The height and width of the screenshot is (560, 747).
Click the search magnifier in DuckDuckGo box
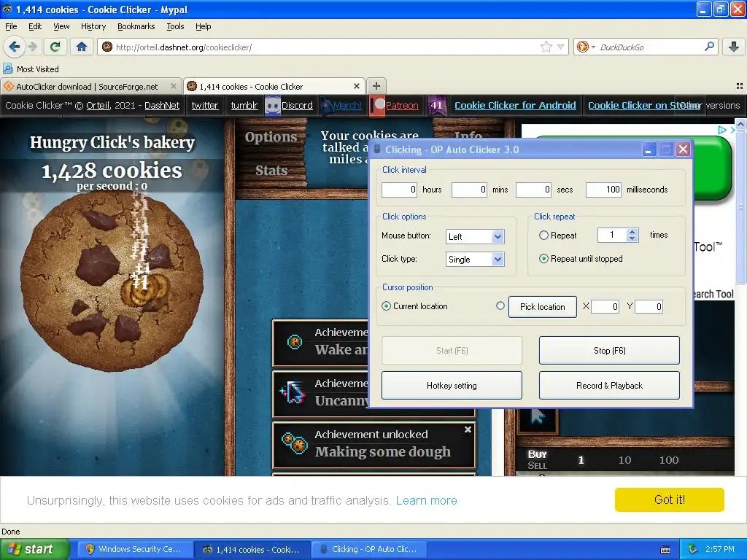click(x=709, y=47)
